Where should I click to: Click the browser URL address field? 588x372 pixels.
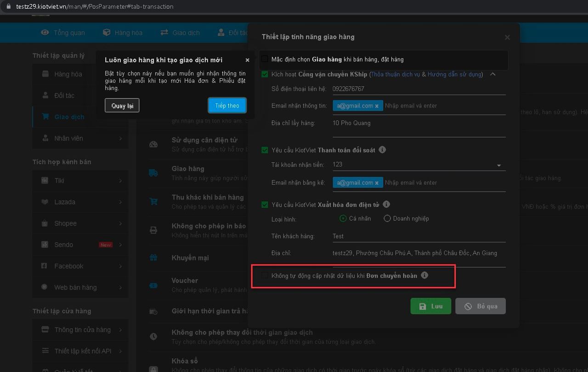95,6
